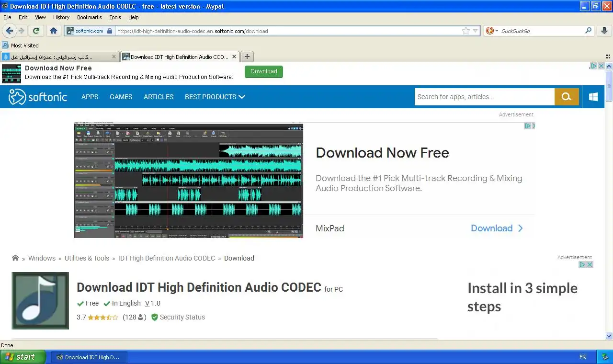
Task: Open the File menu
Action: pos(7,17)
